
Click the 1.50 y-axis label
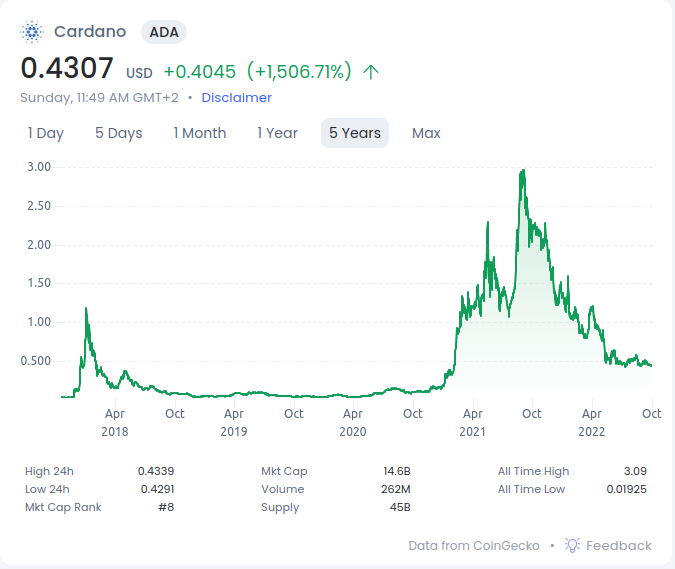click(x=39, y=283)
